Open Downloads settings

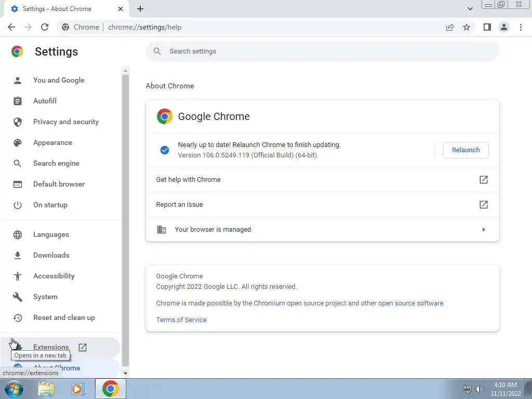pyautogui.click(x=51, y=255)
